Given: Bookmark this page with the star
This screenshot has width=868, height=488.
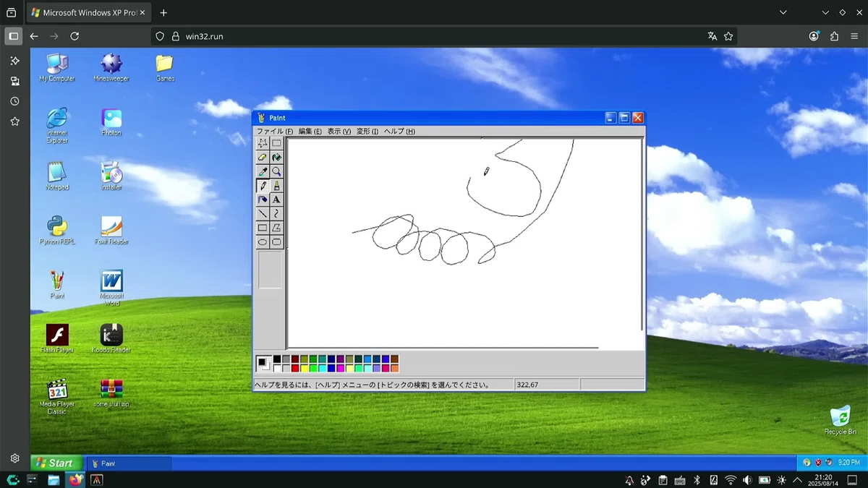Looking at the screenshot, I should point(728,36).
